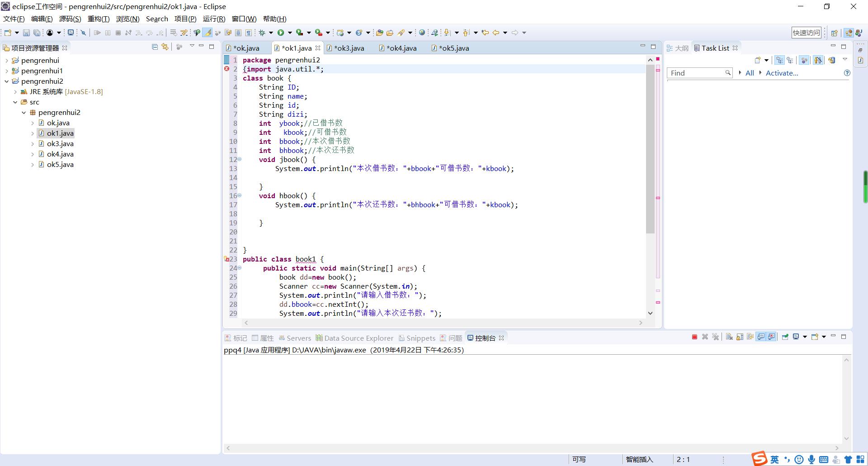The height and width of the screenshot is (466, 868).
Task: Click Collapse All in project explorer
Action: (155, 47)
